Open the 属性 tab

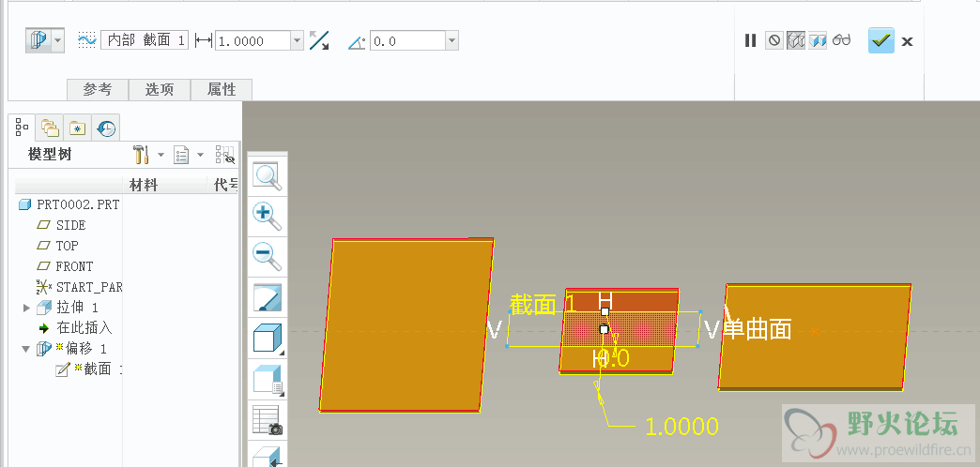222,90
